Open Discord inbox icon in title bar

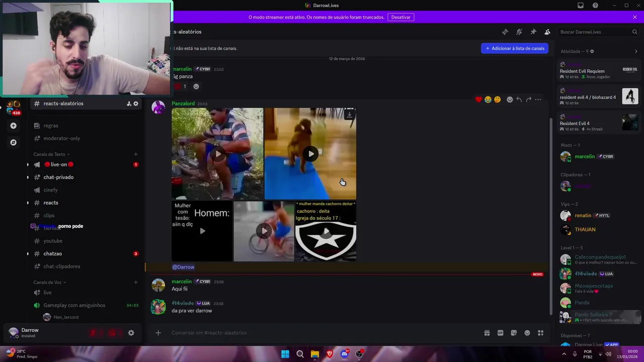581,6
